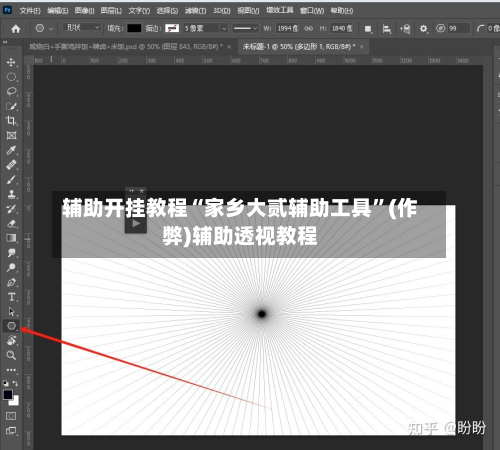The height and width of the screenshot is (450, 500).
Task: Select the Pen tool
Action: tap(11, 283)
